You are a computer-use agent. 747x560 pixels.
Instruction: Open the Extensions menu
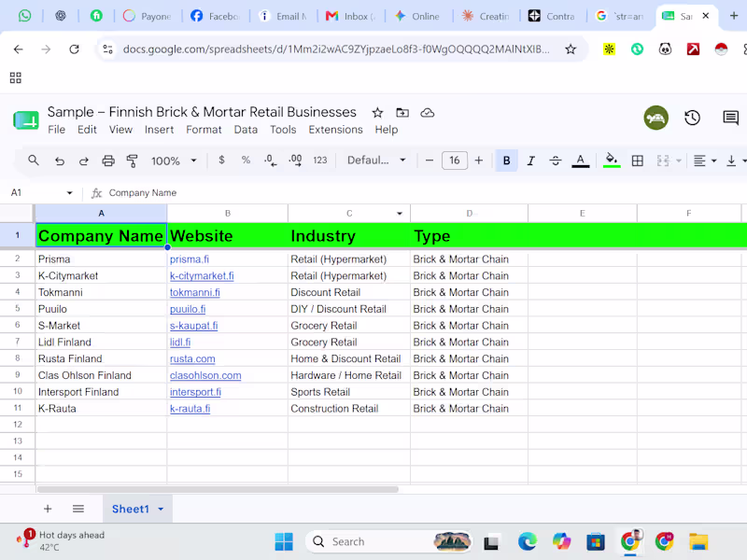pyautogui.click(x=335, y=130)
